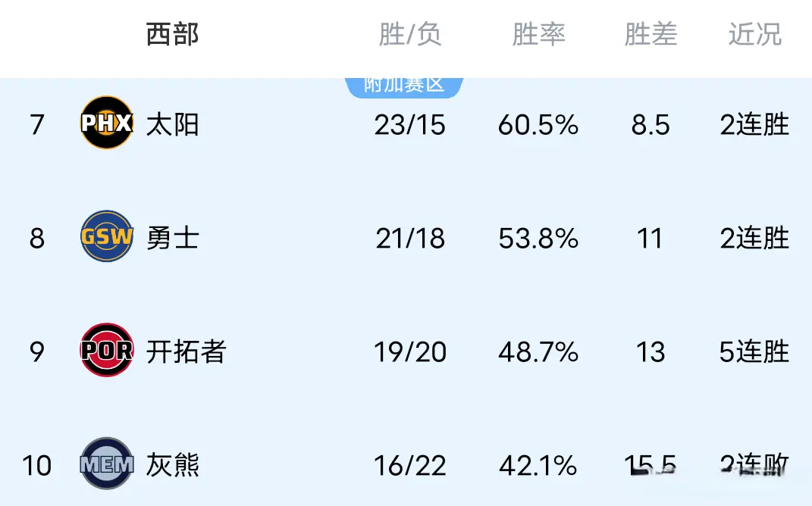Click the Suns 23/15 record
The width and height of the screenshot is (812, 506).
[x=409, y=125]
